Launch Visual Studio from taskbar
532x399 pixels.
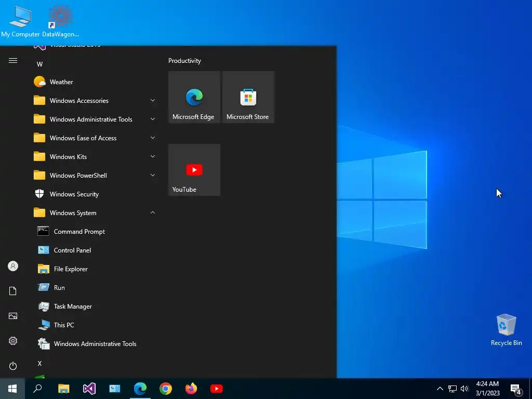[89, 389]
